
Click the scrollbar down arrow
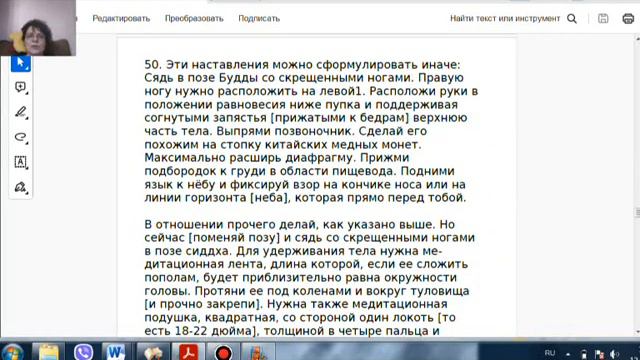[x=637, y=332]
